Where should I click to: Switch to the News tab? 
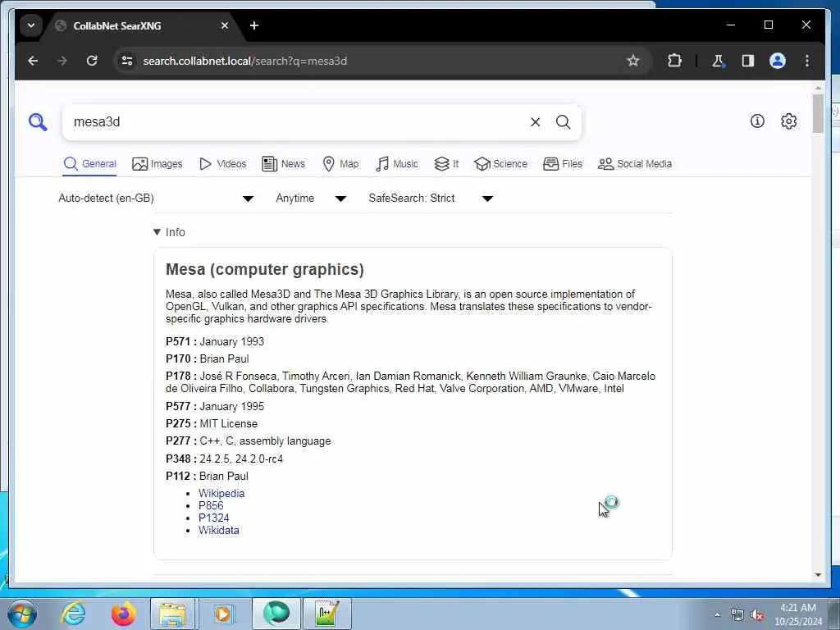283,164
